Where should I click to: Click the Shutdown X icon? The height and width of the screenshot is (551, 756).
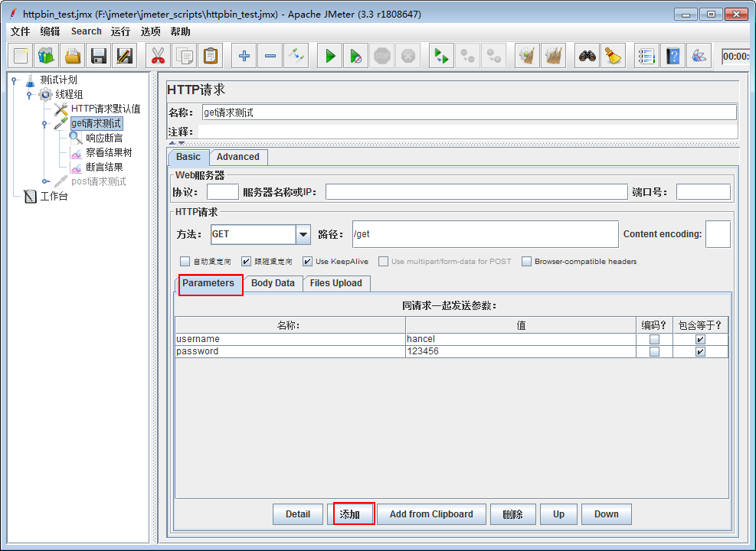[408, 56]
